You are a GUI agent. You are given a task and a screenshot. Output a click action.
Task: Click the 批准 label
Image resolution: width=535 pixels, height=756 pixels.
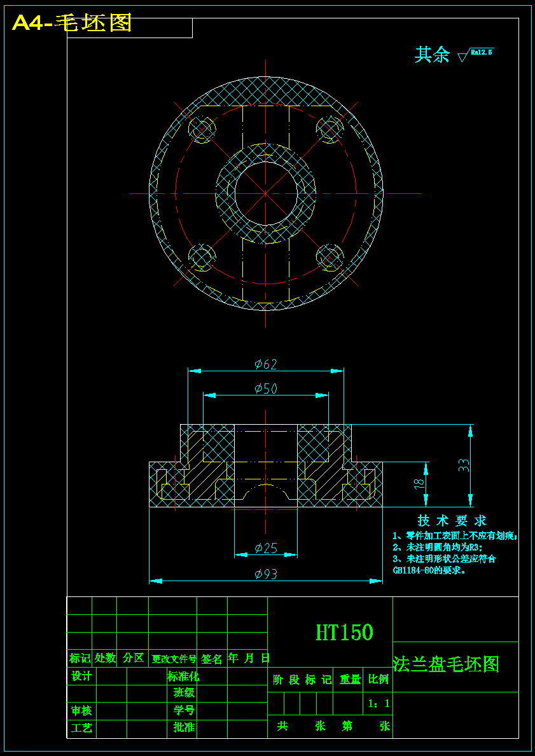184,727
